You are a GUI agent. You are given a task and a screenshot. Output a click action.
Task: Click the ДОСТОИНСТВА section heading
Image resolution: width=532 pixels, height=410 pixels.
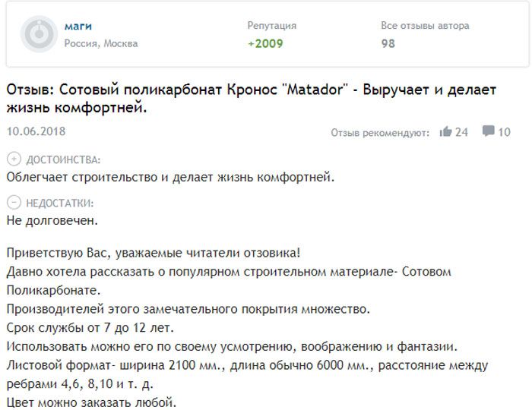click(63, 160)
